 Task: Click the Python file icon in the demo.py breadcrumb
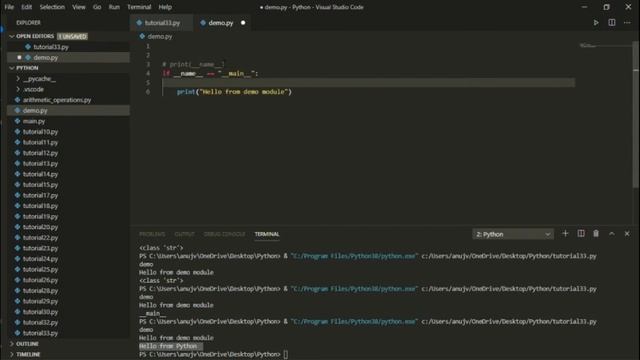(142, 36)
